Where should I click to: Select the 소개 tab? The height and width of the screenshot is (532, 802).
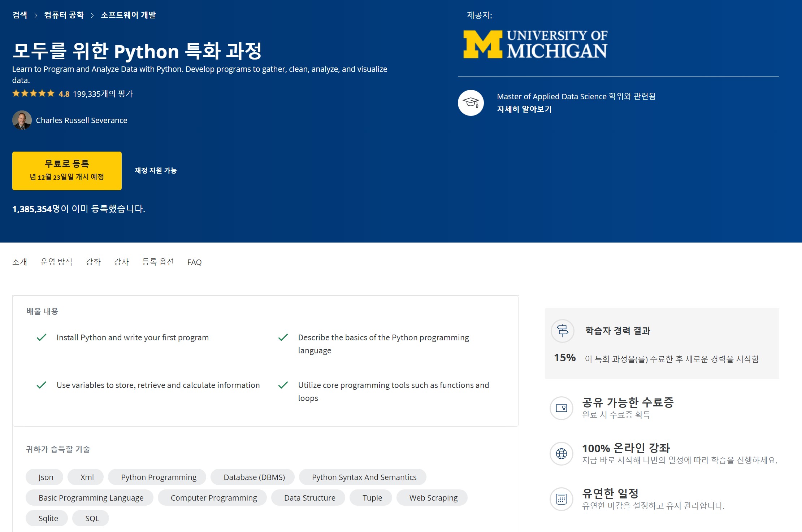pos(19,262)
